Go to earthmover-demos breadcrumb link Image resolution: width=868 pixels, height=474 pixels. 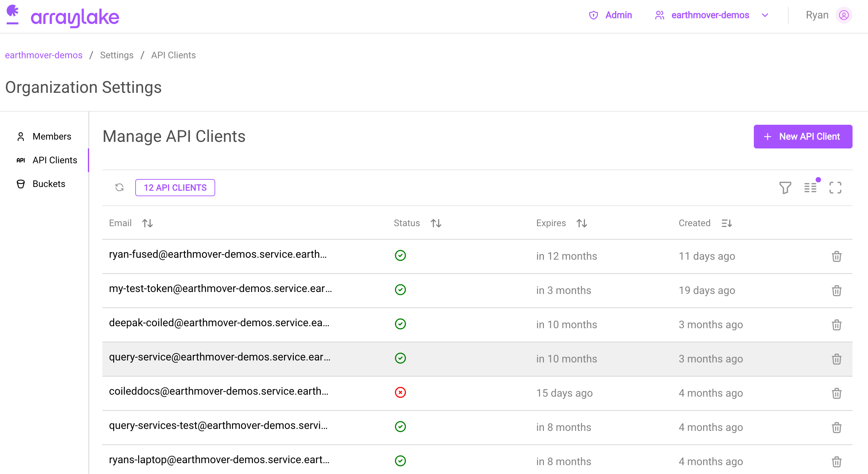(43, 55)
